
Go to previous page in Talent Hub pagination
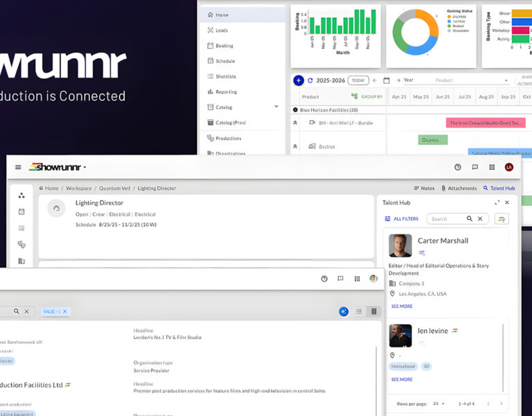coord(488,404)
